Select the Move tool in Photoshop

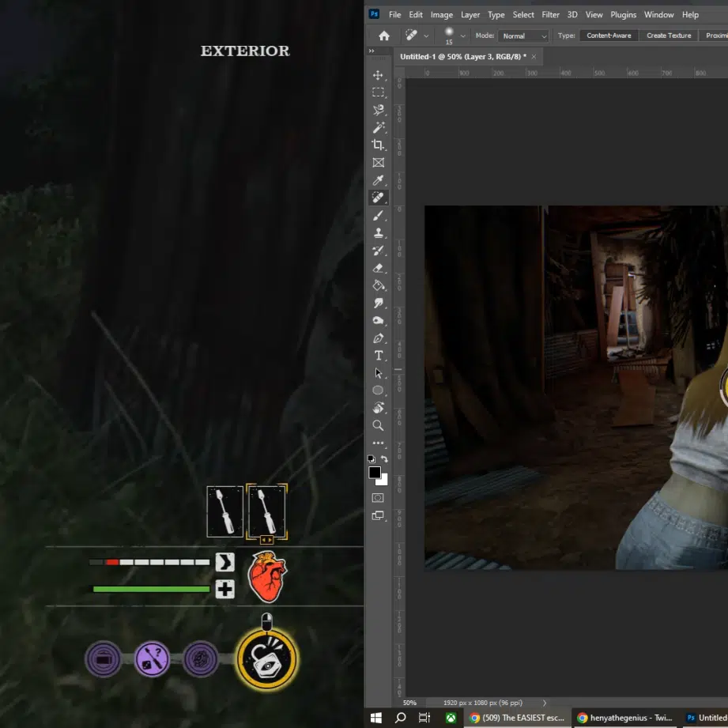point(378,75)
